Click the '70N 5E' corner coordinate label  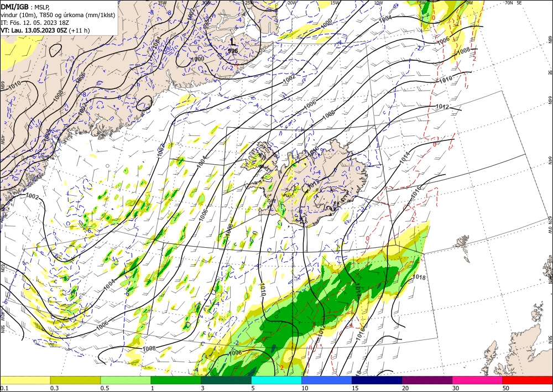click(513, 3)
